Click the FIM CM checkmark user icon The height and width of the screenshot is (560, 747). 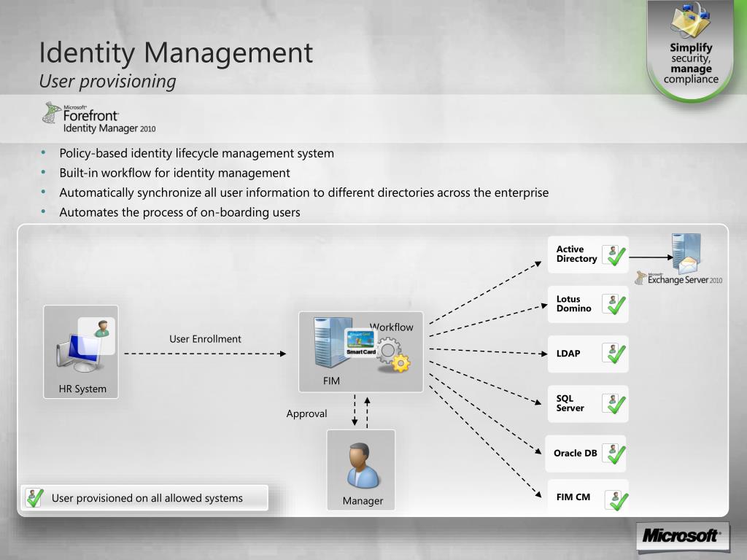[x=617, y=500]
